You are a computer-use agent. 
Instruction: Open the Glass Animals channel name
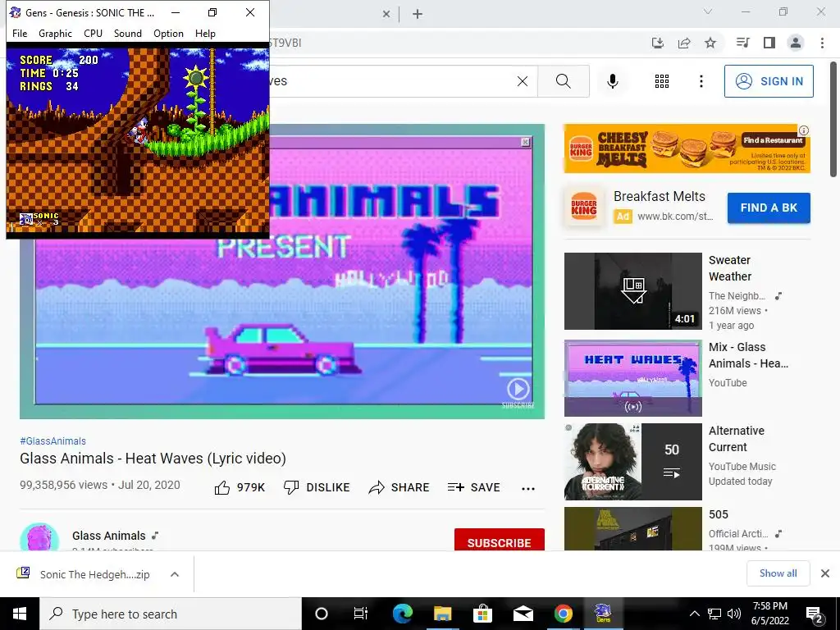click(109, 536)
